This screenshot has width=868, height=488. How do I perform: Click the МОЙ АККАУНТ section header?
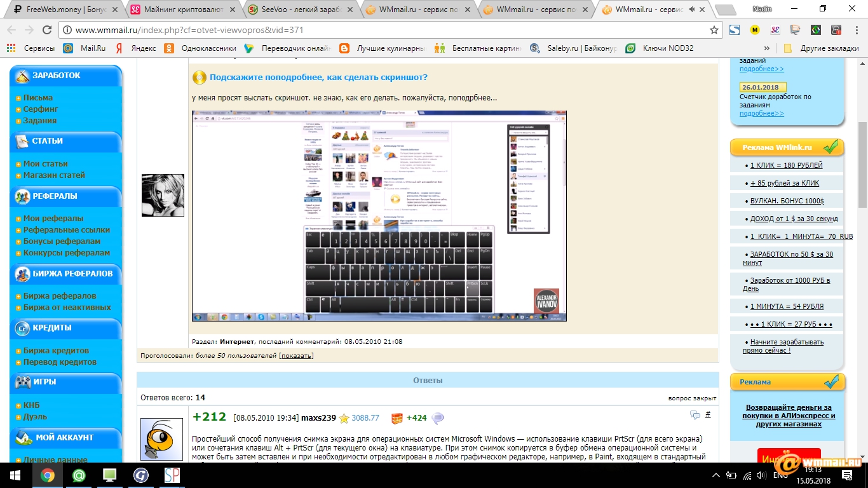[66, 438]
